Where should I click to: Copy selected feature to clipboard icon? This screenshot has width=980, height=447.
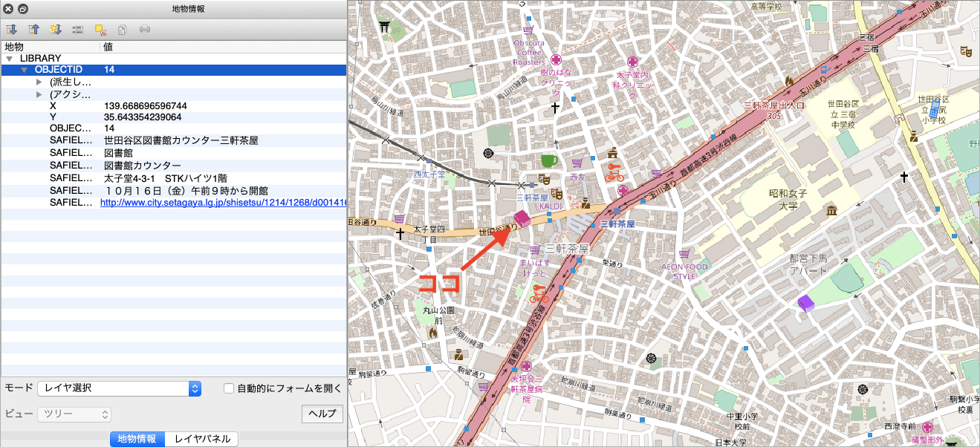pos(123,30)
